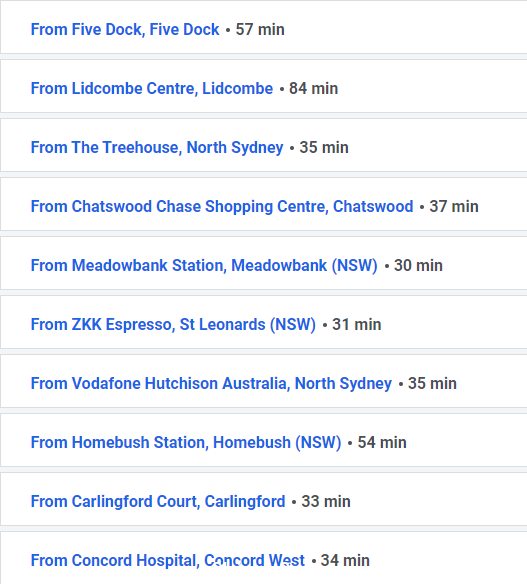The image size is (527, 584).
Task: Click the 34 min Concord Hospital duration
Action: [x=345, y=560]
